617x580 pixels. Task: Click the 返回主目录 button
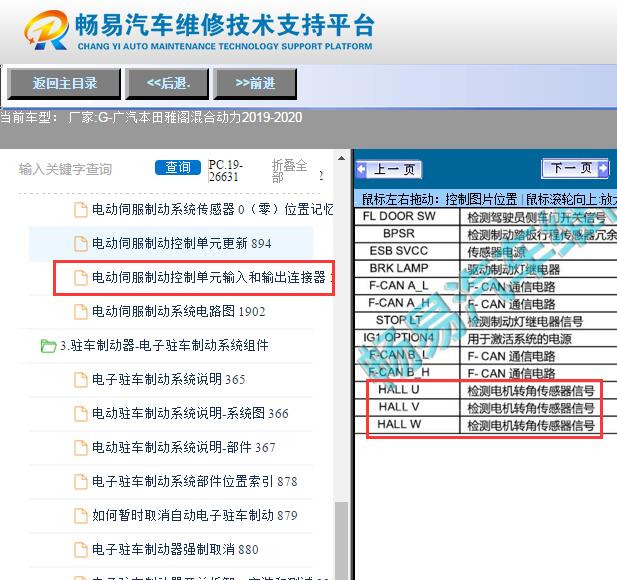pyautogui.click(x=64, y=83)
